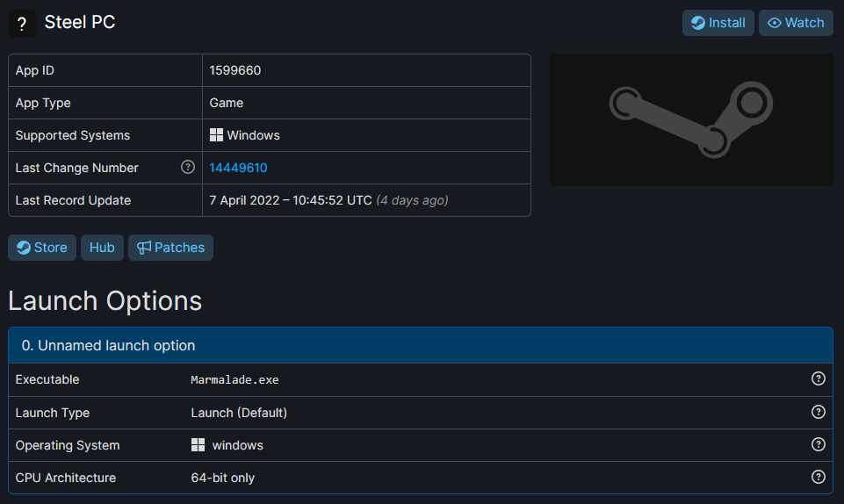844x504 pixels.
Task: Click the question-mark app icon beside Steel PC
Action: 22,24
